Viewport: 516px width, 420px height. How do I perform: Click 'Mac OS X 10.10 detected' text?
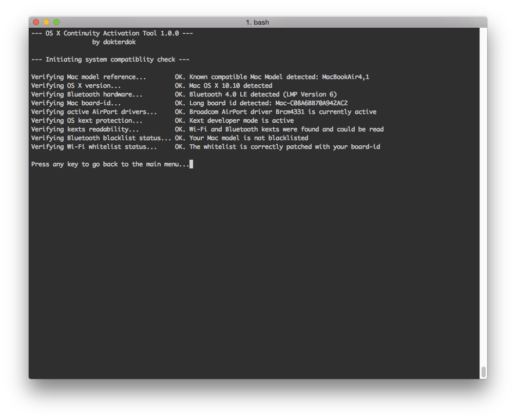coord(231,86)
